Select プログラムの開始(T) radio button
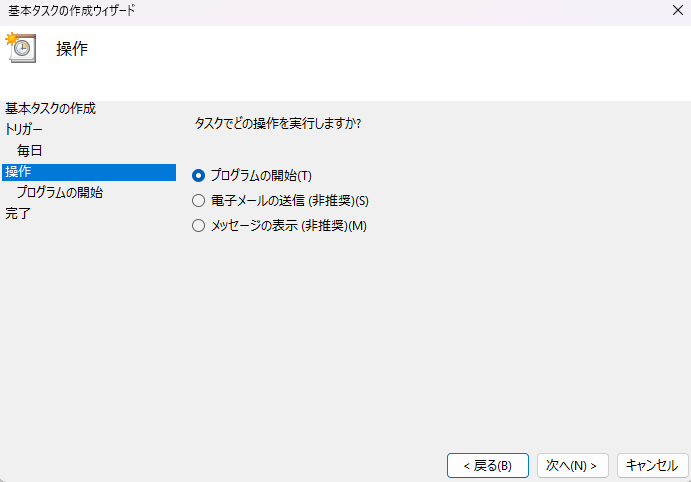 pyautogui.click(x=252, y=175)
